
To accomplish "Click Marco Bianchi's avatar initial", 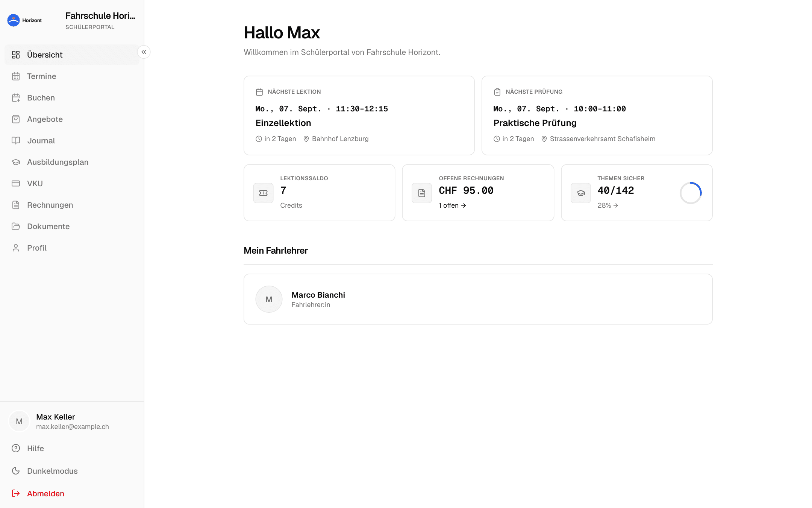I will point(269,299).
